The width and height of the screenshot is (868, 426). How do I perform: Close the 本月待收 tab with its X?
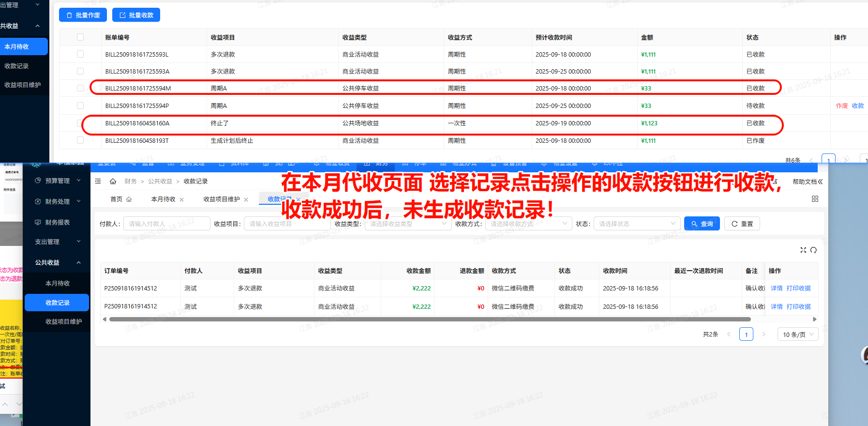(x=182, y=199)
